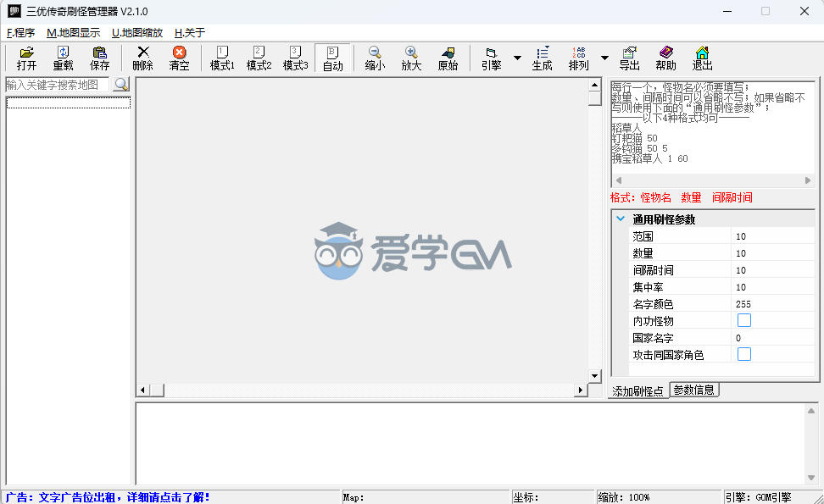824x504 pixels.
Task: Click map search magnifier button
Action: [x=121, y=85]
